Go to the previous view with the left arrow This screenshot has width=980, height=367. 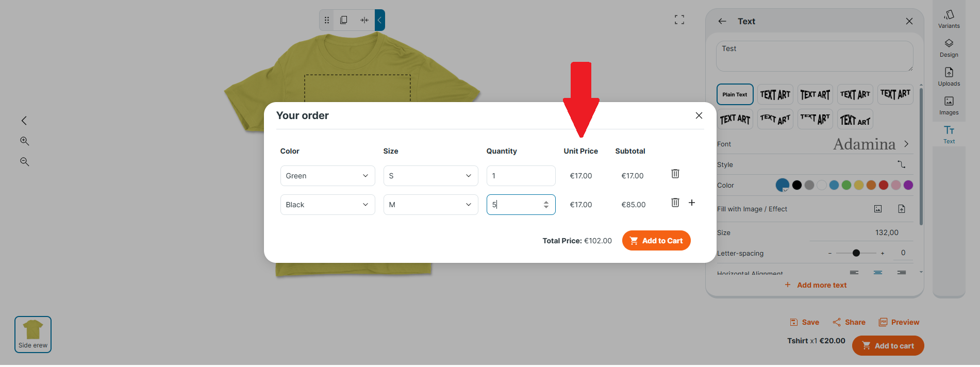[24, 121]
